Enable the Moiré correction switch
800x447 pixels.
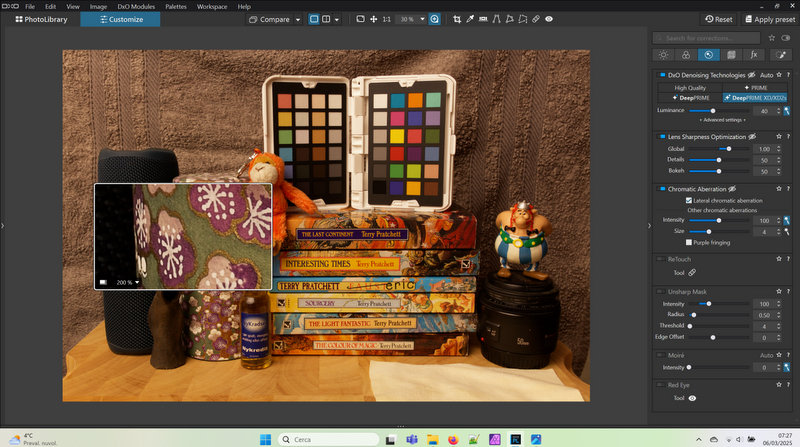pos(661,355)
